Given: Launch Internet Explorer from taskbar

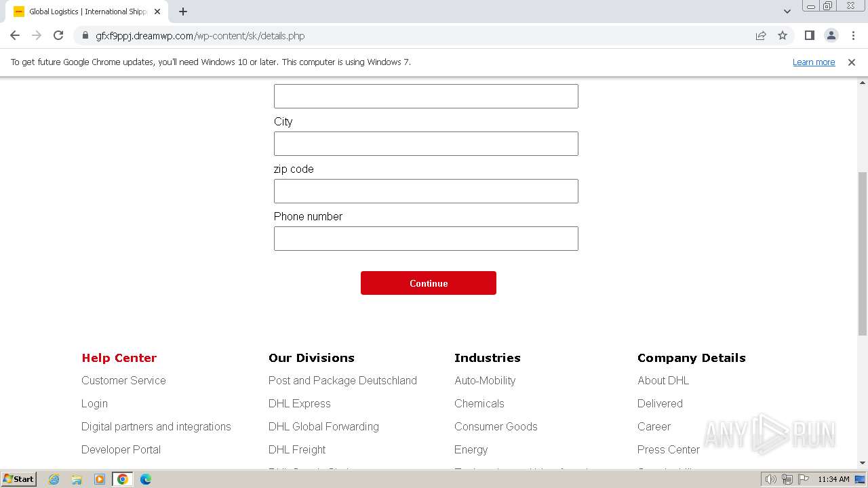Looking at the screenshot, I should 54,479.
